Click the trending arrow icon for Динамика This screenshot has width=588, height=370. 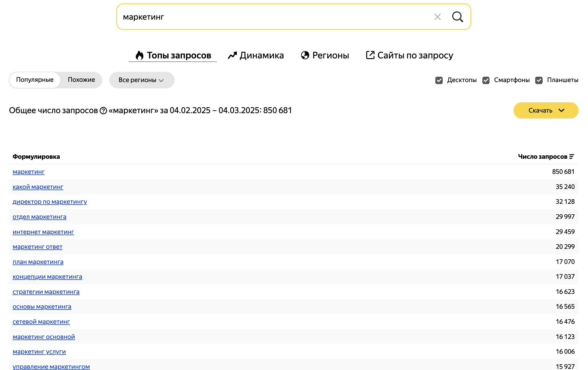coord(232,55)
